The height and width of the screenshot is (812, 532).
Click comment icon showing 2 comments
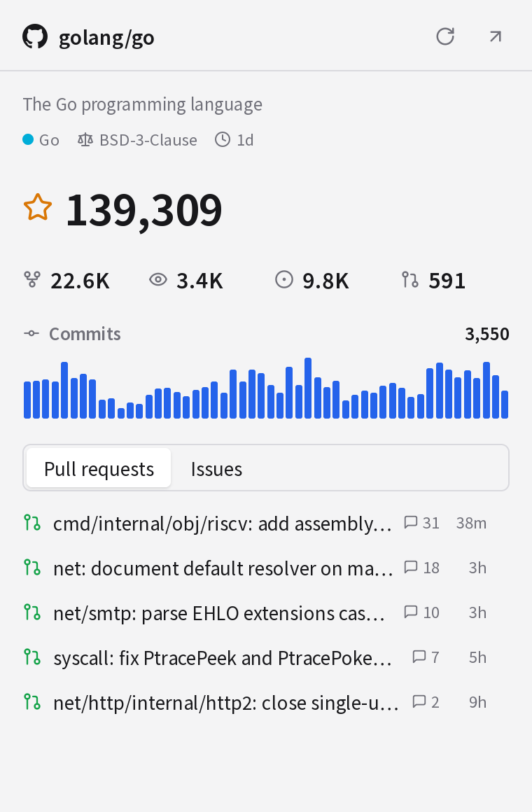[x=419, y=701]
